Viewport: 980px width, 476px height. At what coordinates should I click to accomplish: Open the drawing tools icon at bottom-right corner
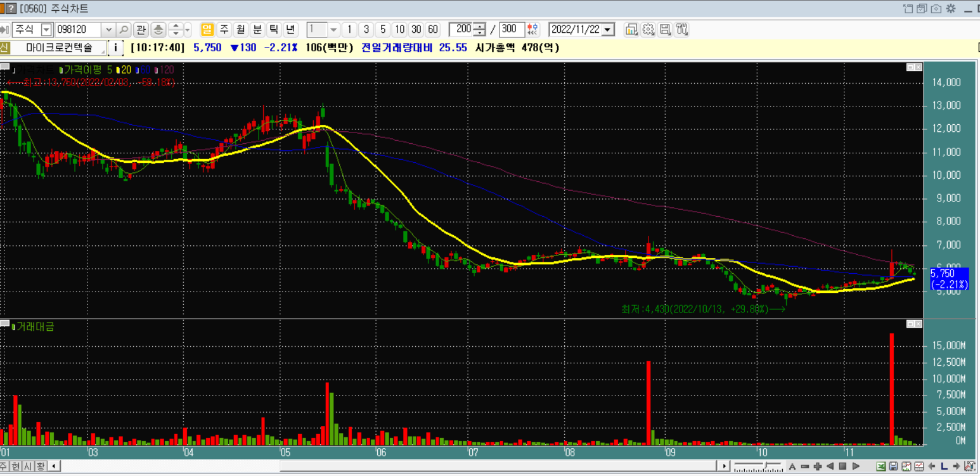(x=970, y=466)
